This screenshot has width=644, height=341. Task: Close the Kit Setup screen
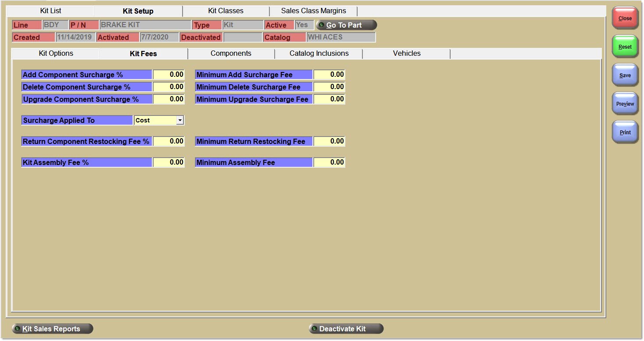click(625, 18)
